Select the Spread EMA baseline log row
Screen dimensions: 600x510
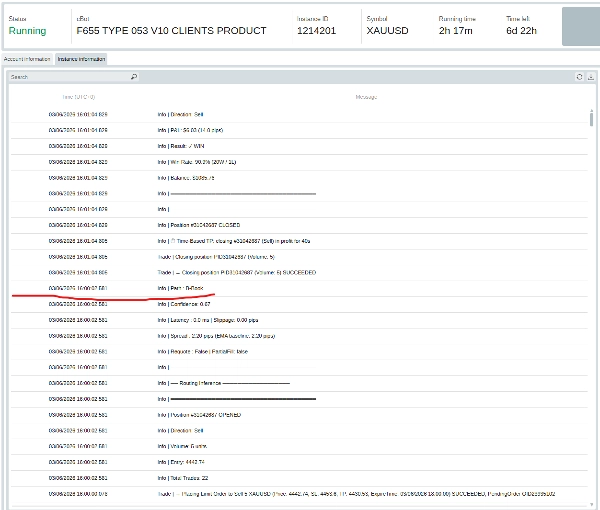(x=299, y=336)
